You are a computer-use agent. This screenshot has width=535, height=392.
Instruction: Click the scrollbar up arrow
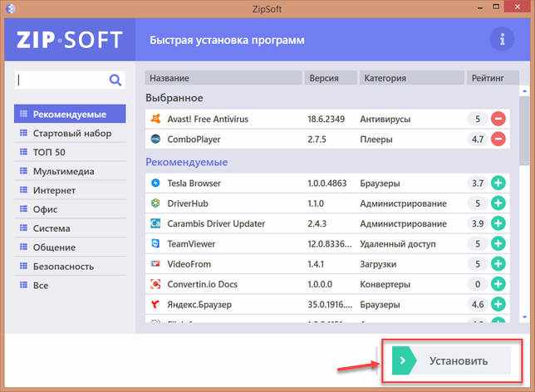point(524,91)
